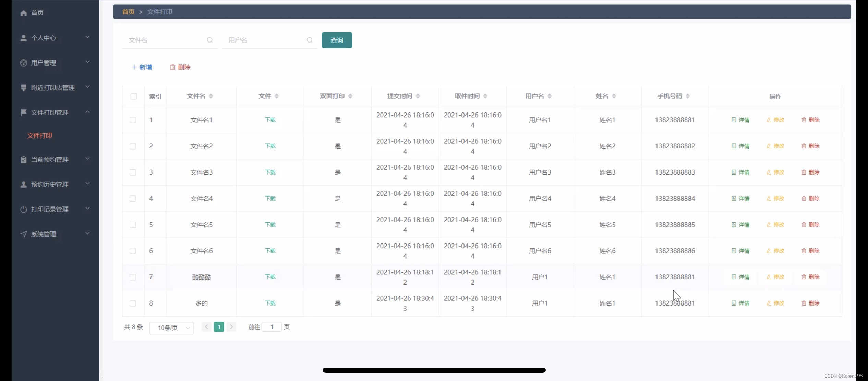Click the search icon in 用户名 field
This screenshot has width=868, height=381.
[x=310, y=40]
